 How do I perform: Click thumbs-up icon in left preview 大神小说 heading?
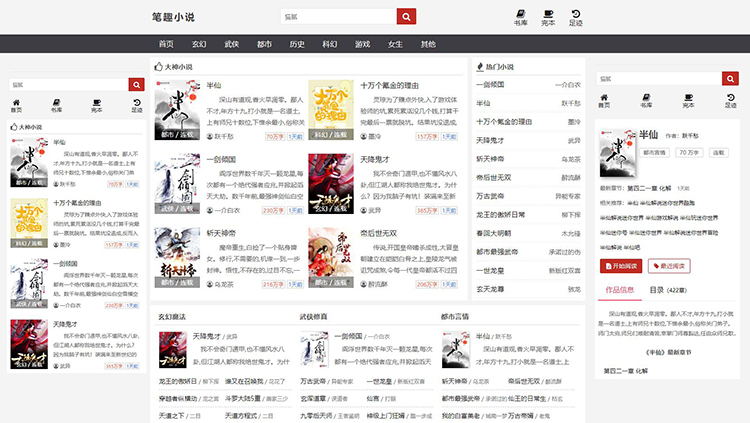click(x=14, y=127)
